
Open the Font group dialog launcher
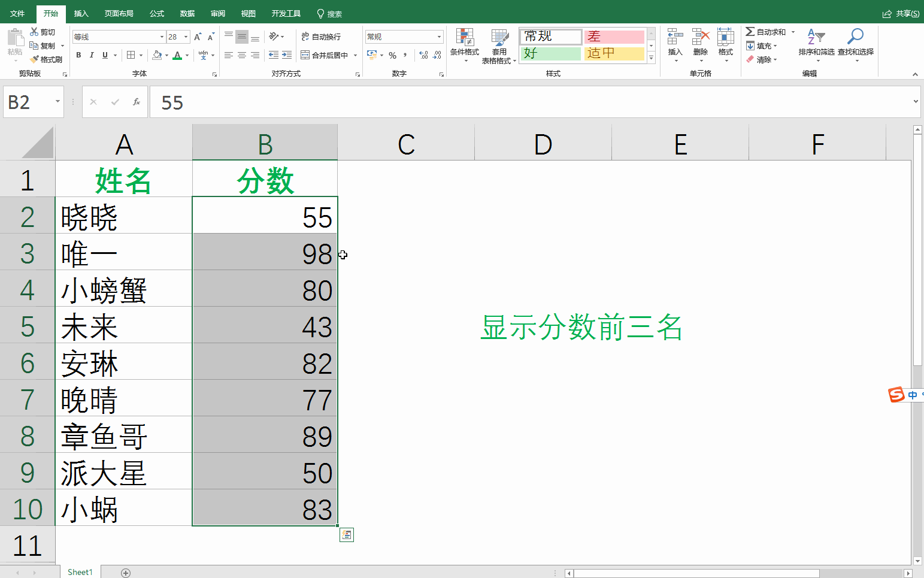tap(214, 74)
